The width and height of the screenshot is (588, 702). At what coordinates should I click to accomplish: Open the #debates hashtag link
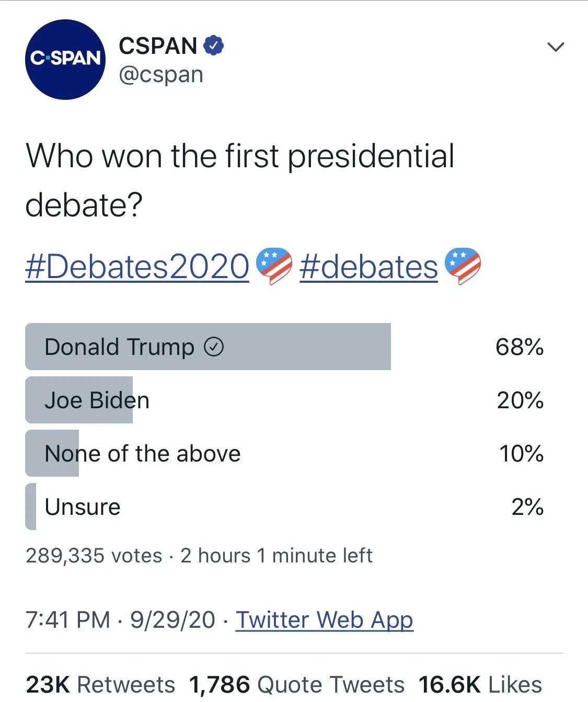click(368, 267)
